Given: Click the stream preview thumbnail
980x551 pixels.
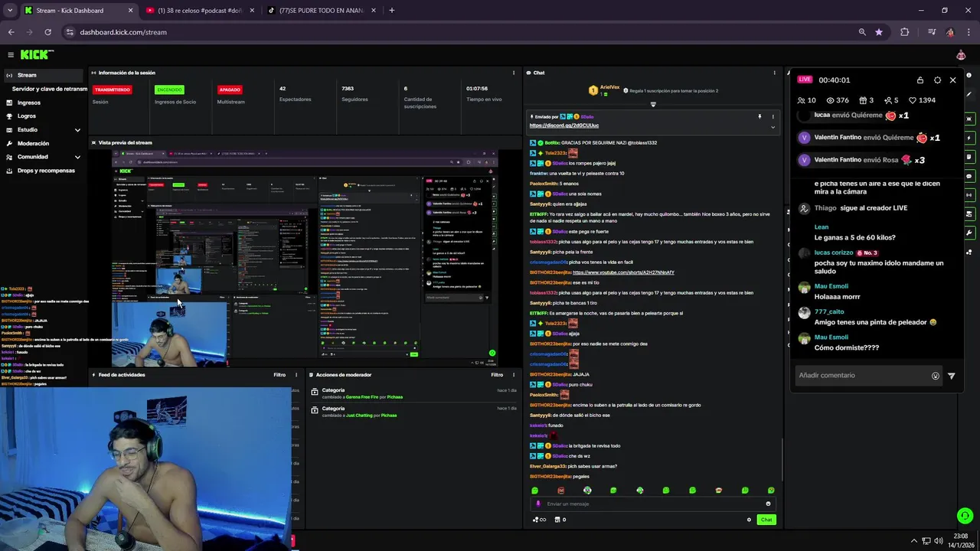Looking at the screenshot, I should click(x=305, y=257).
